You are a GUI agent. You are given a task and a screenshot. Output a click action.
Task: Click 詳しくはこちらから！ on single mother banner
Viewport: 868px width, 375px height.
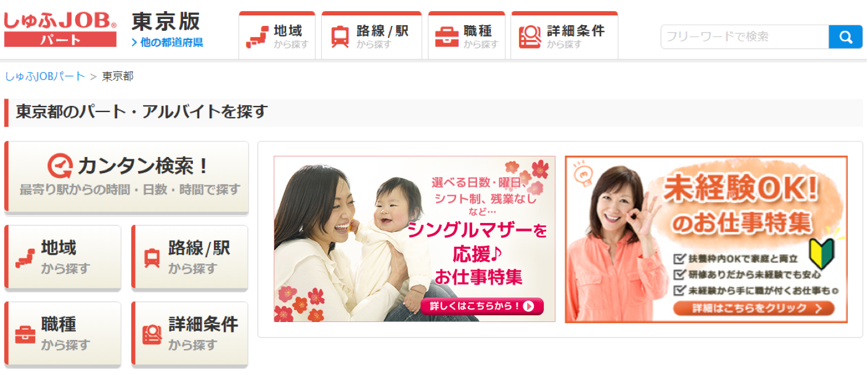coord(482,306)
